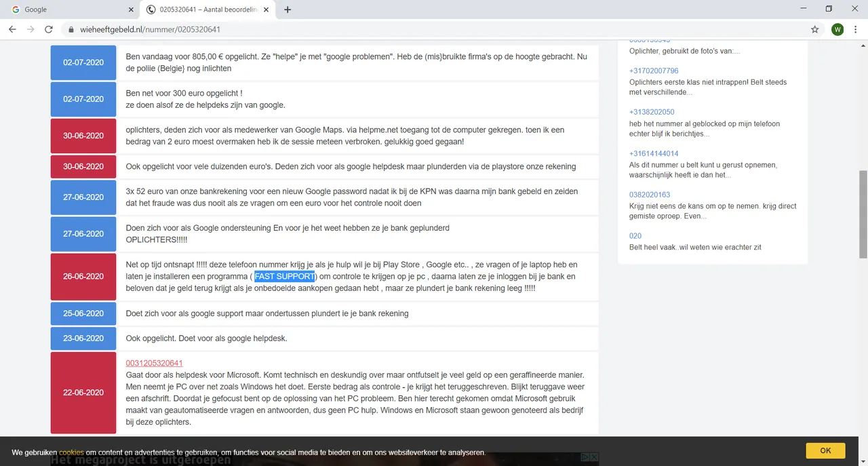Open a new browser tab

[288, 9]
